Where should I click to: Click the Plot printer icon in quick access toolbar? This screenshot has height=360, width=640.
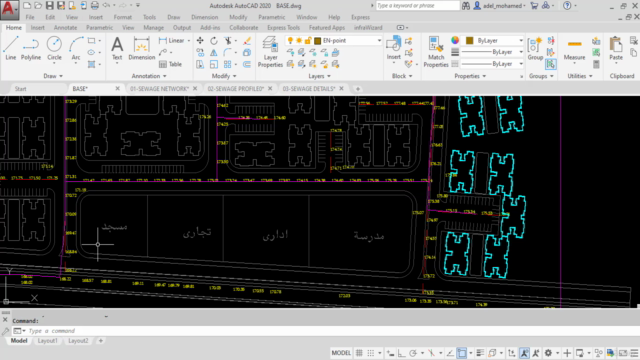(x=95, y=5)
